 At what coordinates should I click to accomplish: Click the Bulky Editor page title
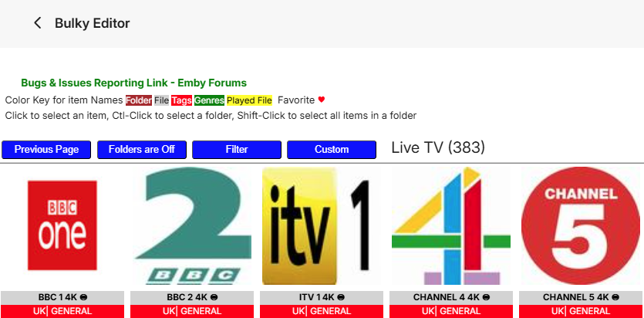(93, 23)
